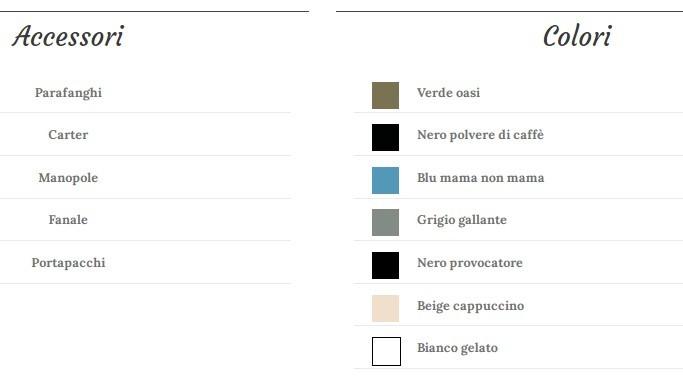Click the Grigio gallante label
This screenshot has height=385, width=683.
462,220
